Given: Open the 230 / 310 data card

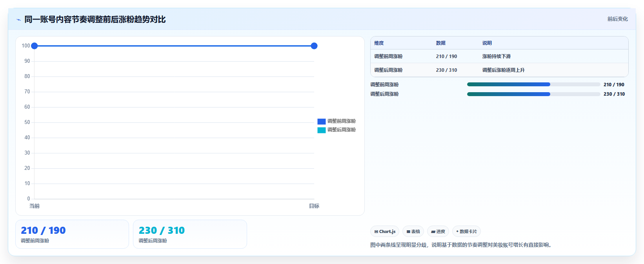Looking at the screenshot, I should 190,234.
